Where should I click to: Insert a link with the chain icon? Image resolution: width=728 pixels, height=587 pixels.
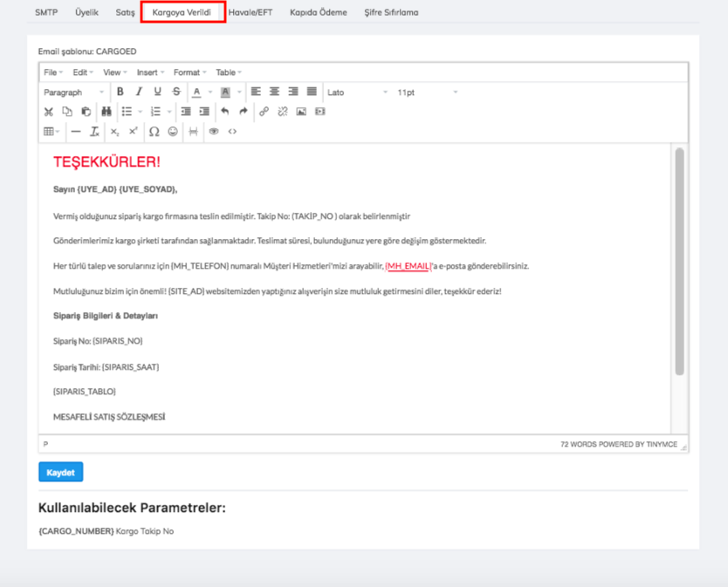[x=264, y=112]
